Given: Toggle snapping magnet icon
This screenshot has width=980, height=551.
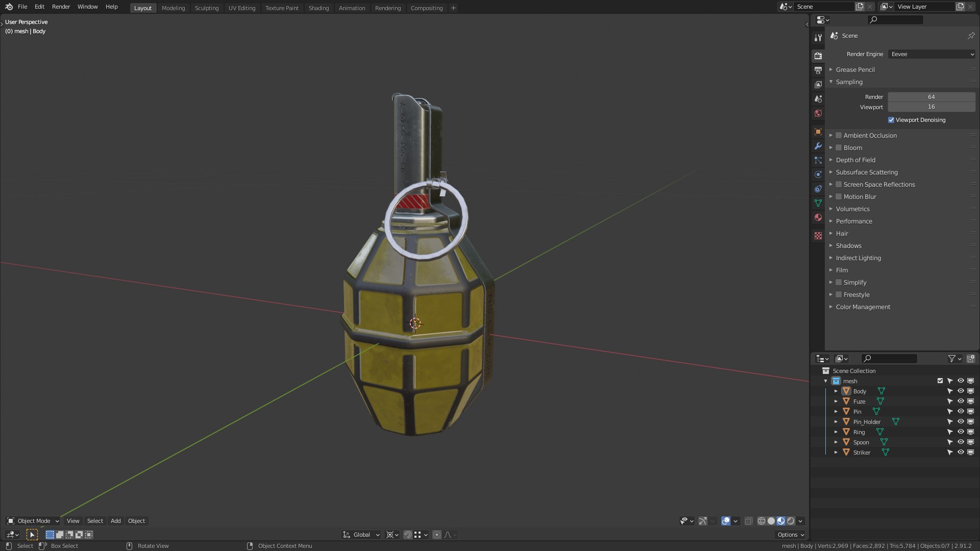Looking at the screenshot, I should [x=408, y=535].
